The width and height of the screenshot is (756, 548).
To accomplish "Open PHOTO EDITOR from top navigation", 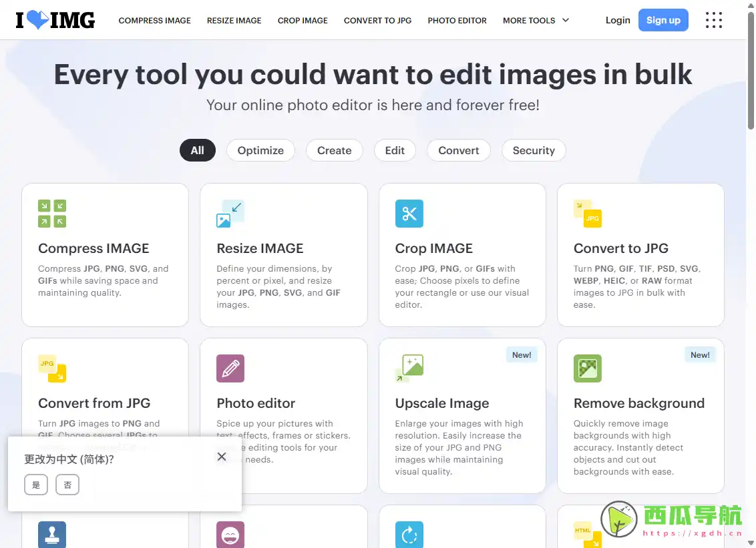I will tap(457, 20).
